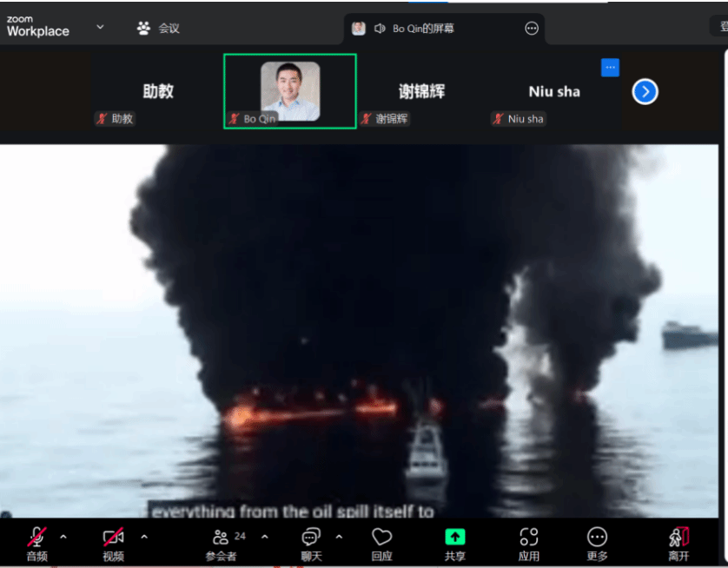Viewport: 728px width, 568px height.
Task: Click the 谢锦辉 participant tile
Action: [x=421, y=92]
